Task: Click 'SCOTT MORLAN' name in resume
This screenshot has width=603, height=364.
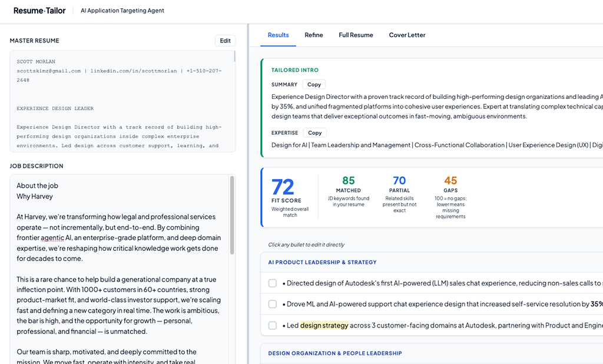Action: (x=36, y=62)
